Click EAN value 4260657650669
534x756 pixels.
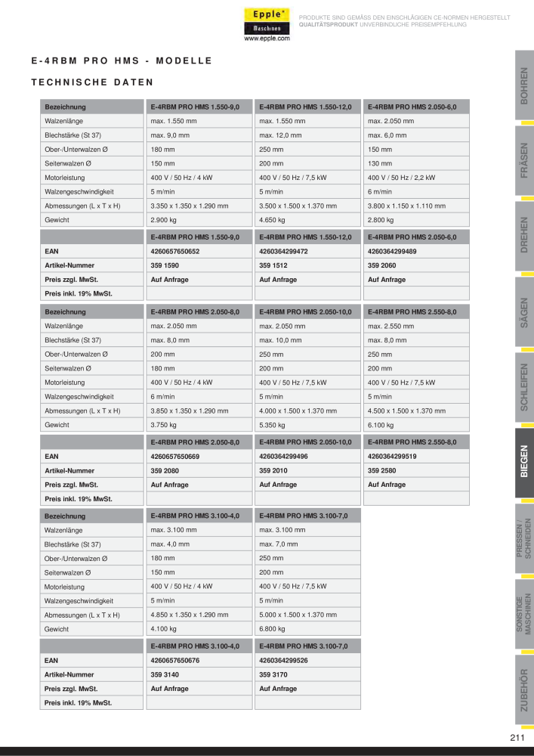(x=174, y=456)
